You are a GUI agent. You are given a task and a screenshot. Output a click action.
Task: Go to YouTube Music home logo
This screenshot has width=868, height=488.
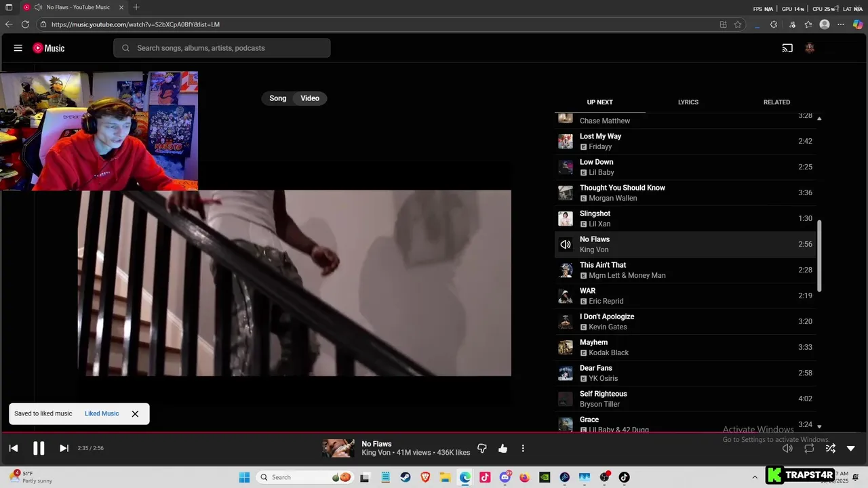(49, 48)
